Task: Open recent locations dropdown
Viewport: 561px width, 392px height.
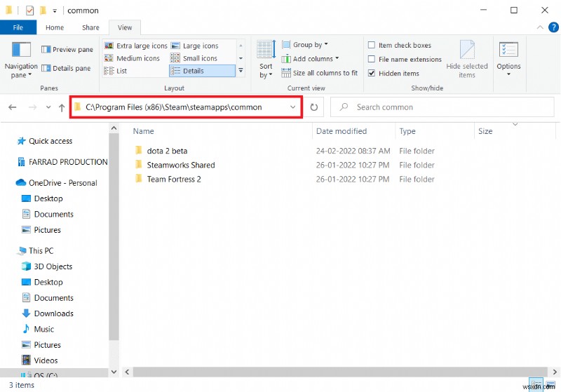Action: pos(48,107)
